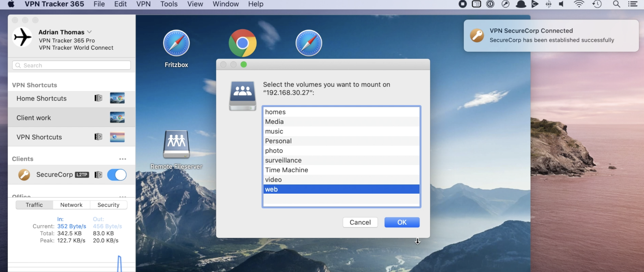This screenshot has width=644, height=272.
Task: Open the Remote Fileserver shortcut icon
Action: pos(176,144)
